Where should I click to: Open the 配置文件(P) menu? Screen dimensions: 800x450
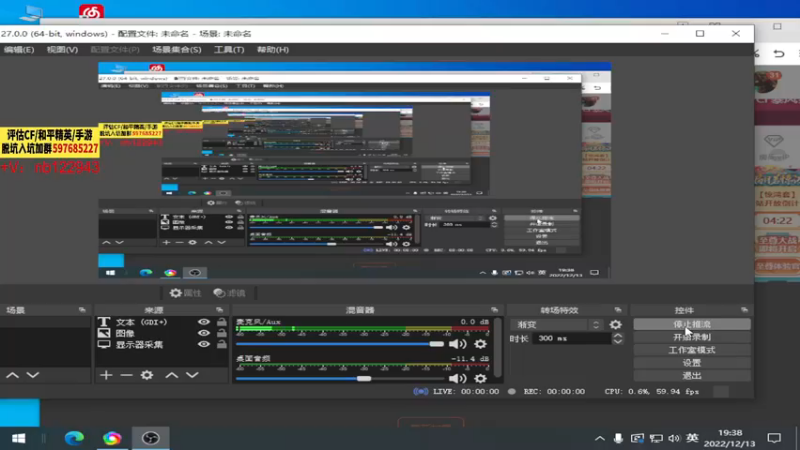click(115, 49)
